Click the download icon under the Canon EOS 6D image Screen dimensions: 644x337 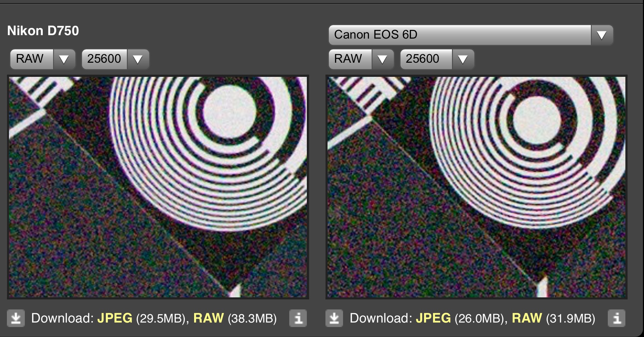tap(334, 318)
